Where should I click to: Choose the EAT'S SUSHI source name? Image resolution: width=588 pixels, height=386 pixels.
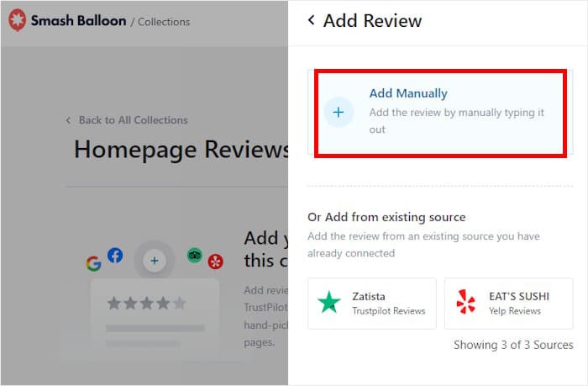519,296
